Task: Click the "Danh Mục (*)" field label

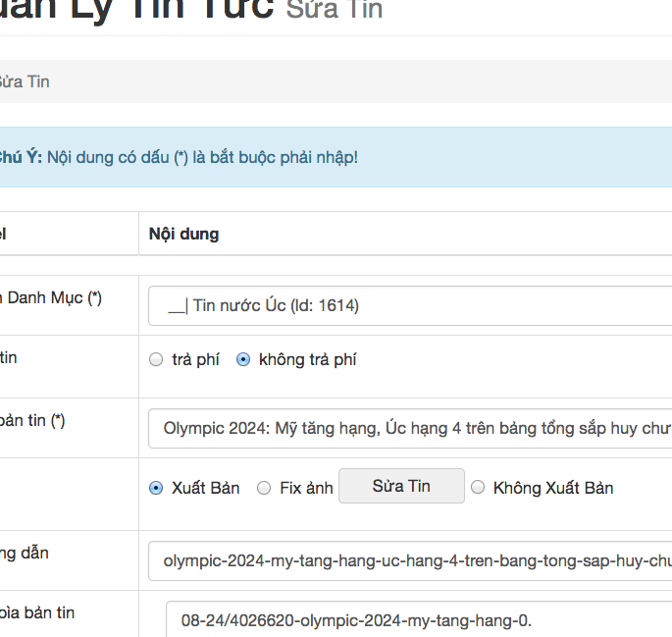Action: point(51,297)
